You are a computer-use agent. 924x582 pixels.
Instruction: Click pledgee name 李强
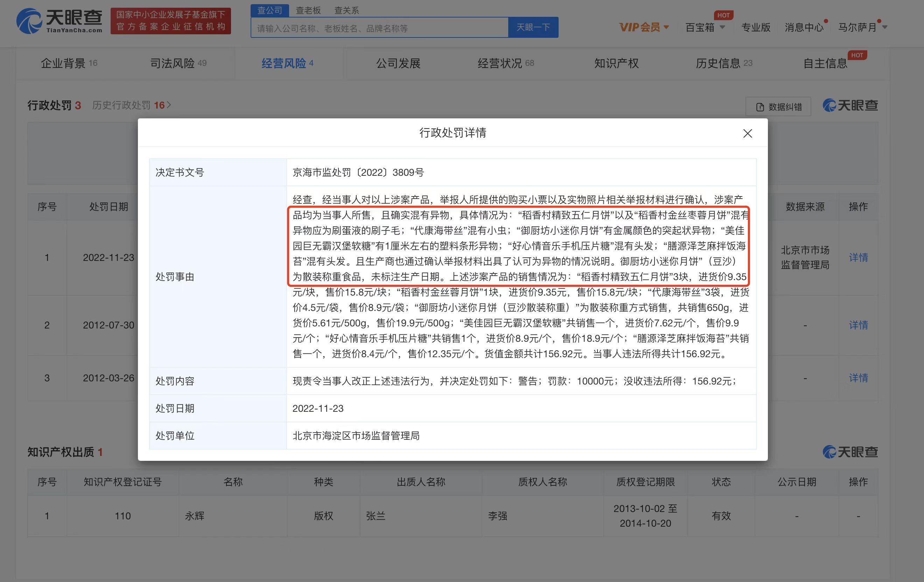click(x=498, y=515)
